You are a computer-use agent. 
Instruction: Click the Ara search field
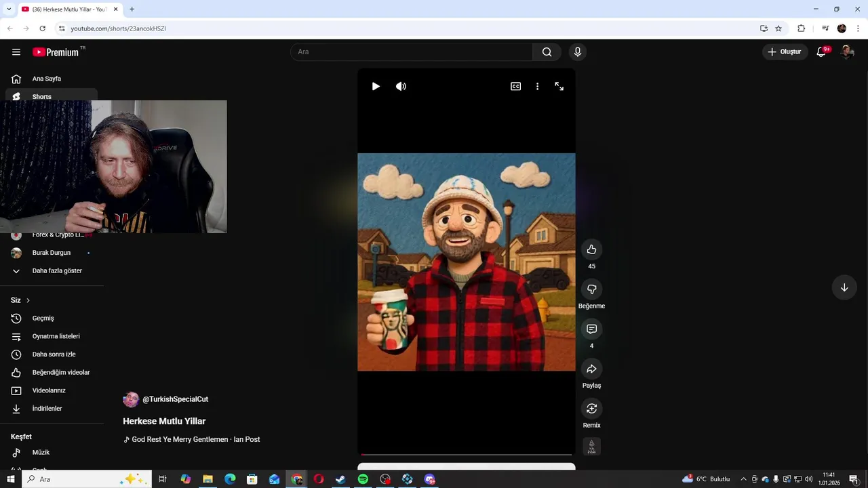[x=412, y=52]
